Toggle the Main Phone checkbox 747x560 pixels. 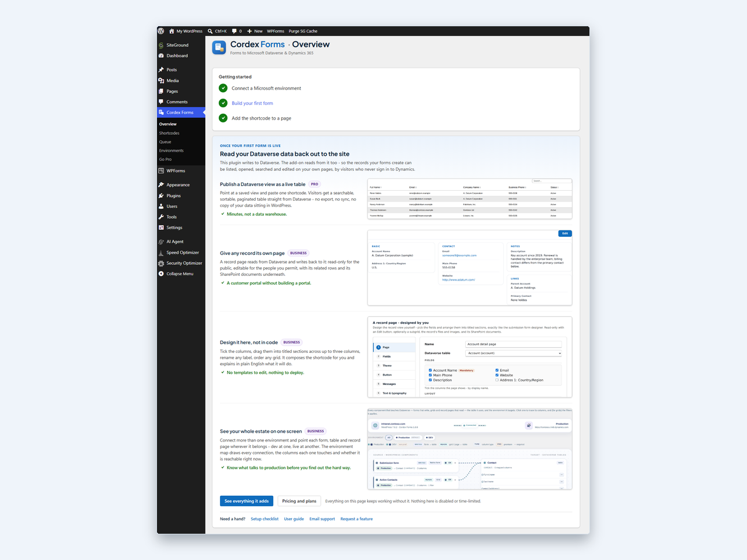[430, 375]
